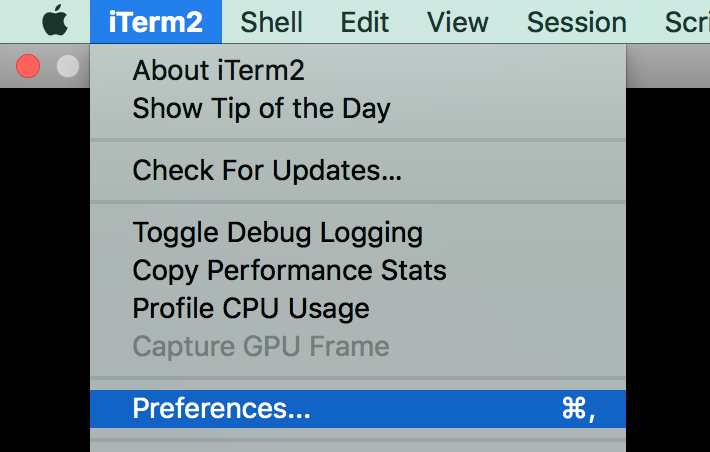710x452 pixels.
Task: Click the ⌘, shortcut hint beside Preferences
Action: click(x=578, y=409)
